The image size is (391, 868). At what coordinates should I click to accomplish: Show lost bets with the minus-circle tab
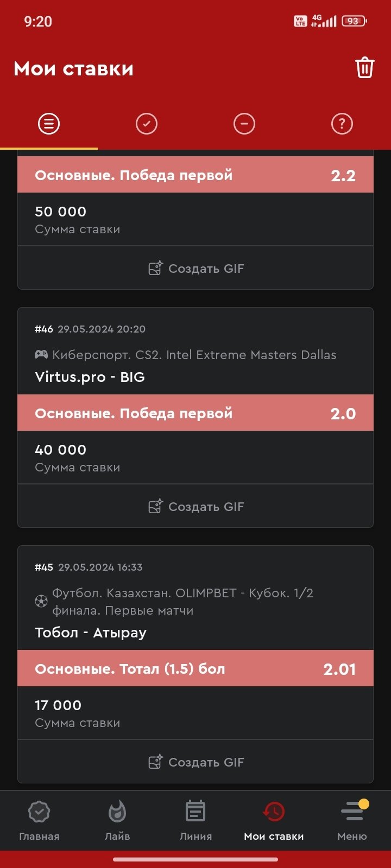[244, 124]
